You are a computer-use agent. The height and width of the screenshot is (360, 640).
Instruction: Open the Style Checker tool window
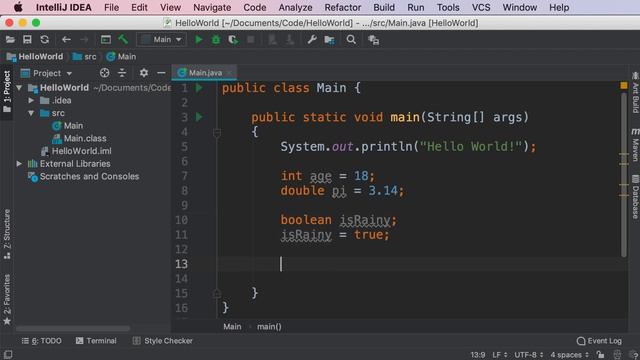(x=162, y=341)
